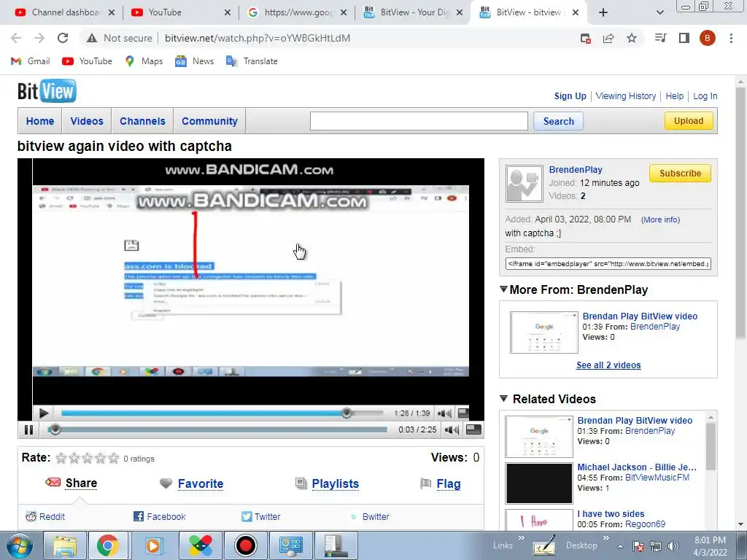The height and width of the screenshot is (560, 747).
Task: Open the Log In link
Action: [x=705, y=96]
